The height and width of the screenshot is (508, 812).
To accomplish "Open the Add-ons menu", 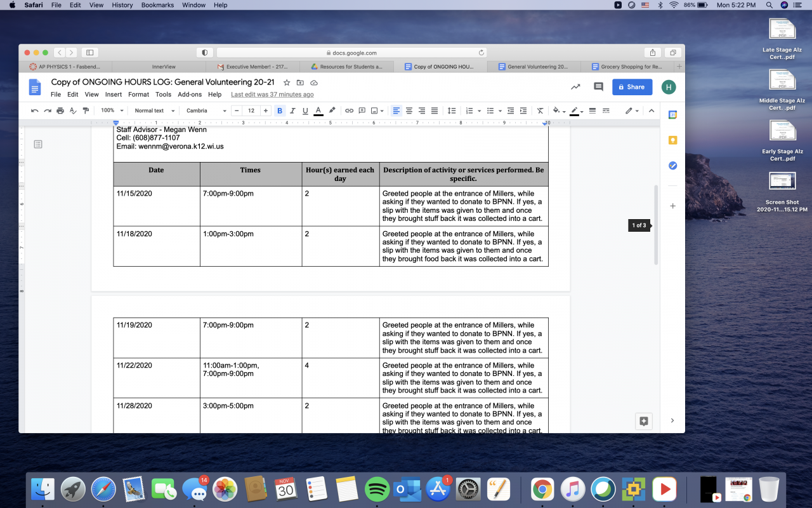I will coord(190,95).
